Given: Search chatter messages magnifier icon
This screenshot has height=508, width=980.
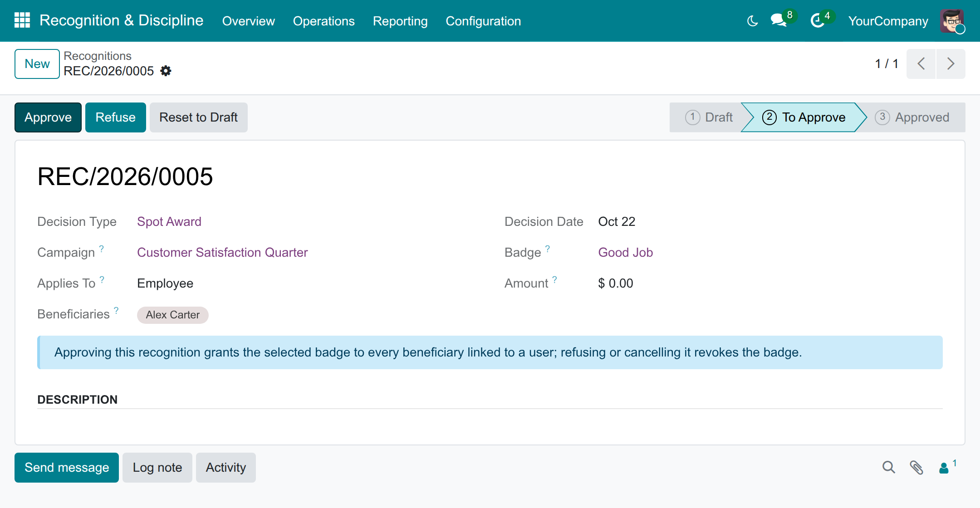Looking at the screenshot, I should pos(888,467).
